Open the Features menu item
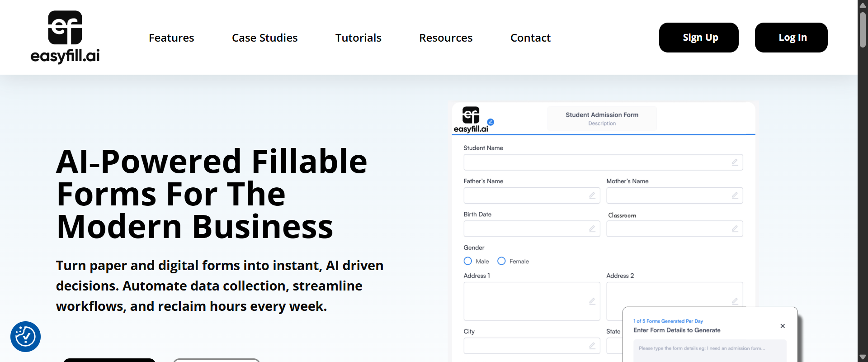The image size is (868, 362). pyautogui.click(x=171, y=38)
